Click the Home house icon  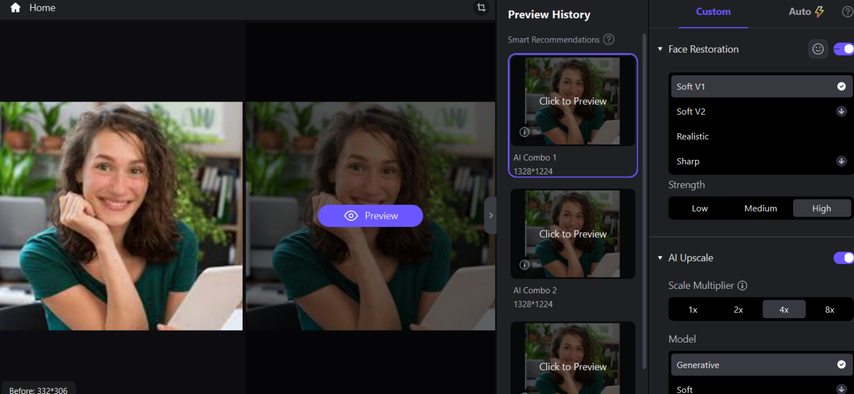click(x=15, y=8)
